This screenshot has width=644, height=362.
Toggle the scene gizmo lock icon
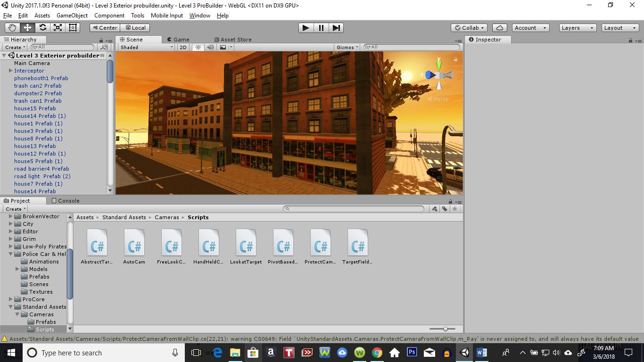pyautogui.click(x=455, y=59)
